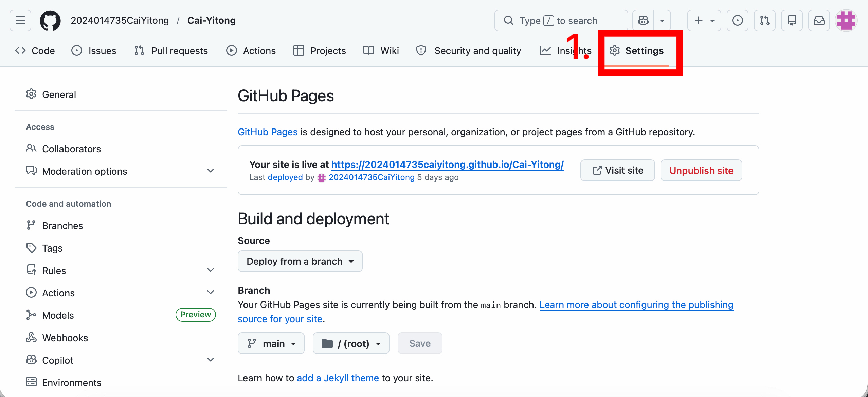Switch to the Pull requests tab
Image resolution: width=868 pixels, height=397 pixels.
(171, 51)
